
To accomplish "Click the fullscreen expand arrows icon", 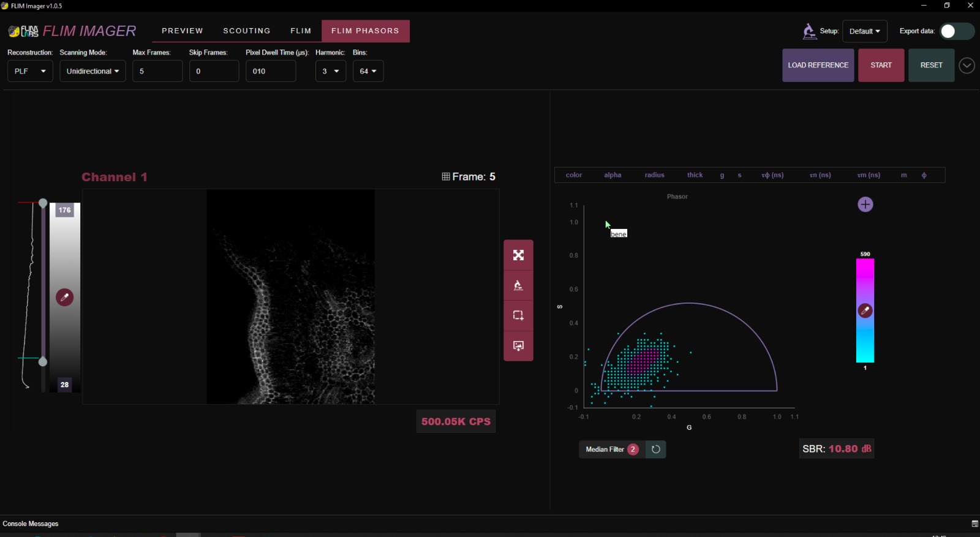I will tap(518, 255).
